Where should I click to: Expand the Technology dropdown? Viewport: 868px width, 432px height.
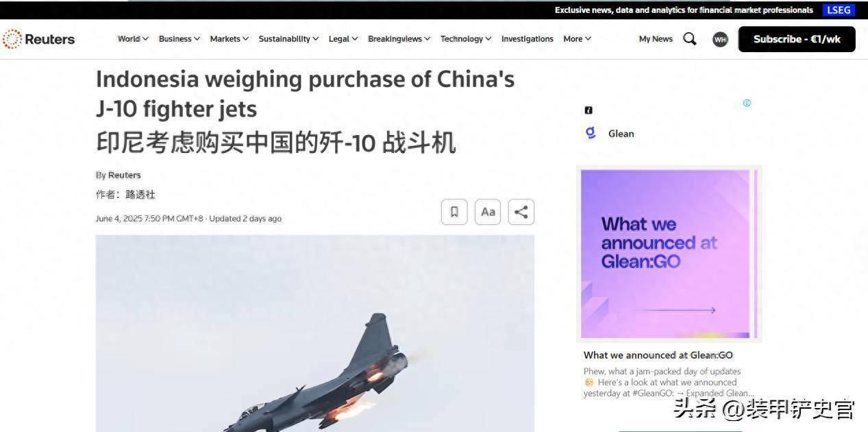tap(466, 39)
